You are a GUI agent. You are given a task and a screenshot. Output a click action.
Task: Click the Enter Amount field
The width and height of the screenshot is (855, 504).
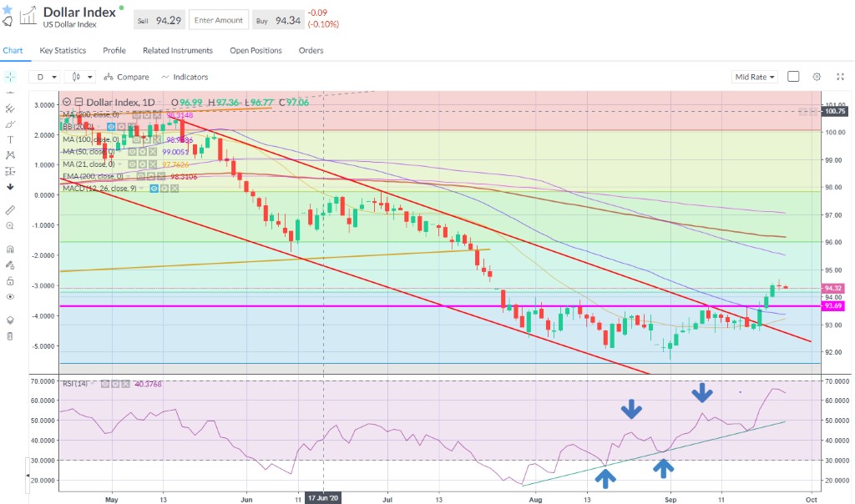point(219,20)
